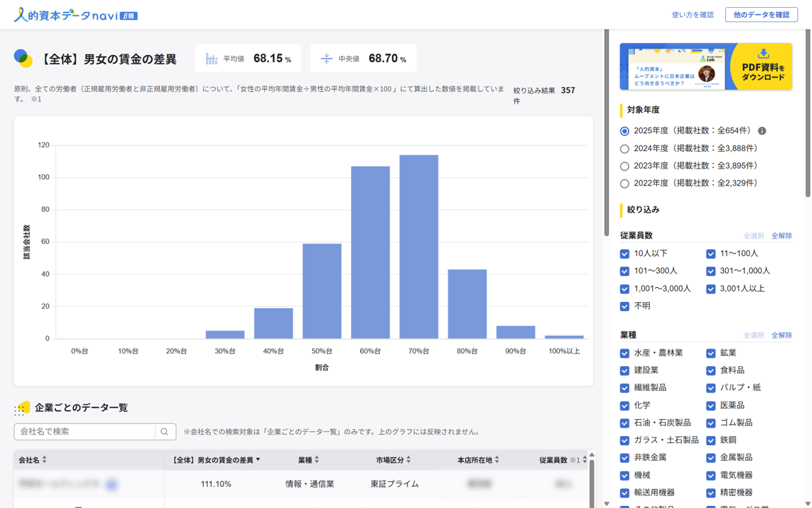Screen dimensions: 812x508
Task: Uncheck 精密機器 industry checkbox
Action: click(710, 493)
